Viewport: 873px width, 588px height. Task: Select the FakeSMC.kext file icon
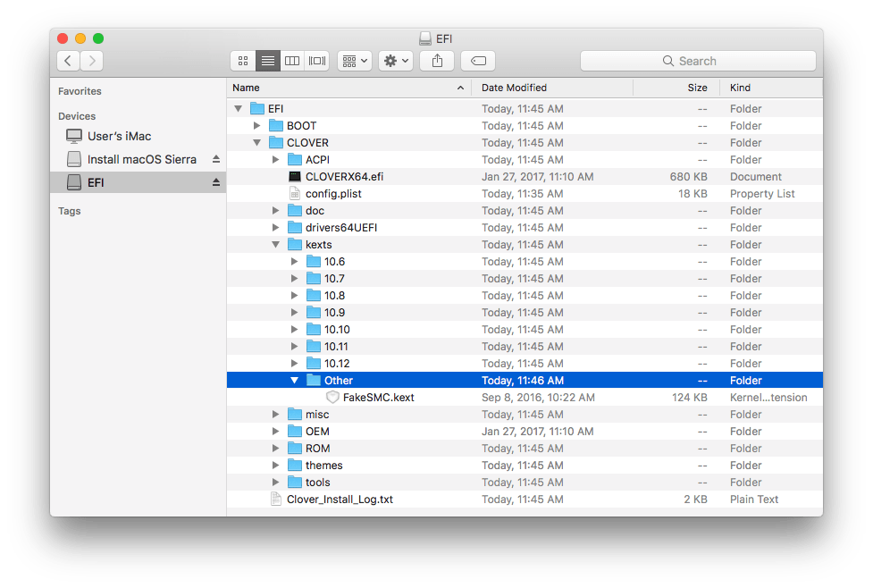332,398
